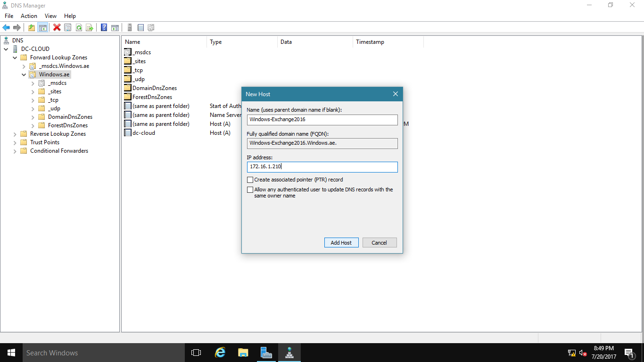Screen dimensions: 644x362
Task: Open the Action Center notifications icon
Action: [629, 353]
